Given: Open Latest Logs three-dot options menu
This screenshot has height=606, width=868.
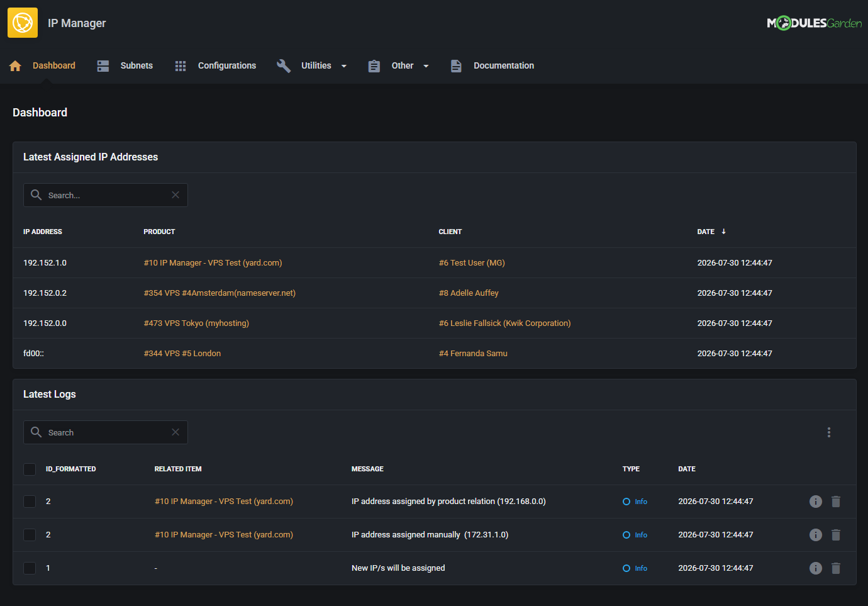Looking at the screenshot, I should tap(829, 432).
